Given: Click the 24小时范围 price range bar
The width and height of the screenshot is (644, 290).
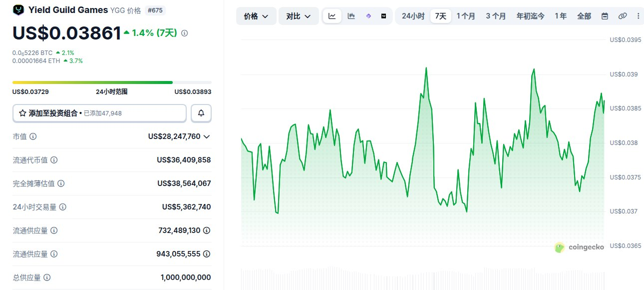Looking at the screenshot, I should point(112,82).
